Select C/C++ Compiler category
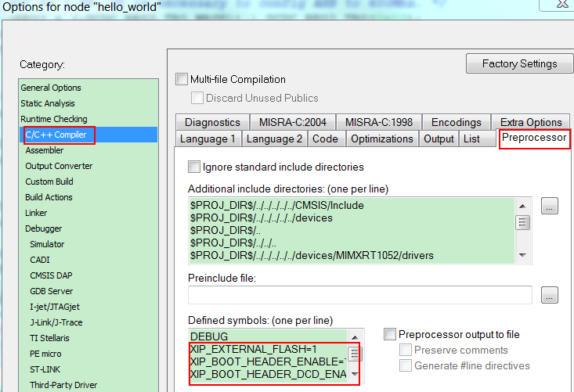This screenshot has width=574, height=392. click(x=59, y=135)
